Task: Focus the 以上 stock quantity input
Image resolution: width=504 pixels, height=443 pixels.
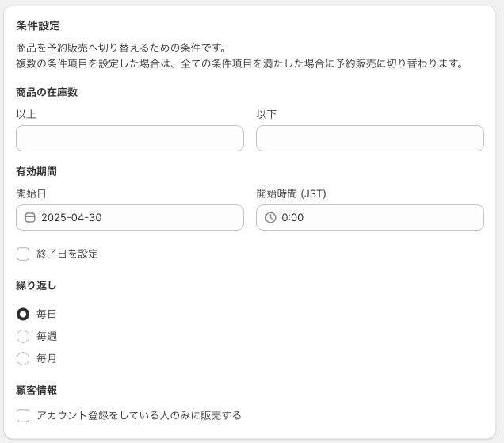Action: pos(130,138)
